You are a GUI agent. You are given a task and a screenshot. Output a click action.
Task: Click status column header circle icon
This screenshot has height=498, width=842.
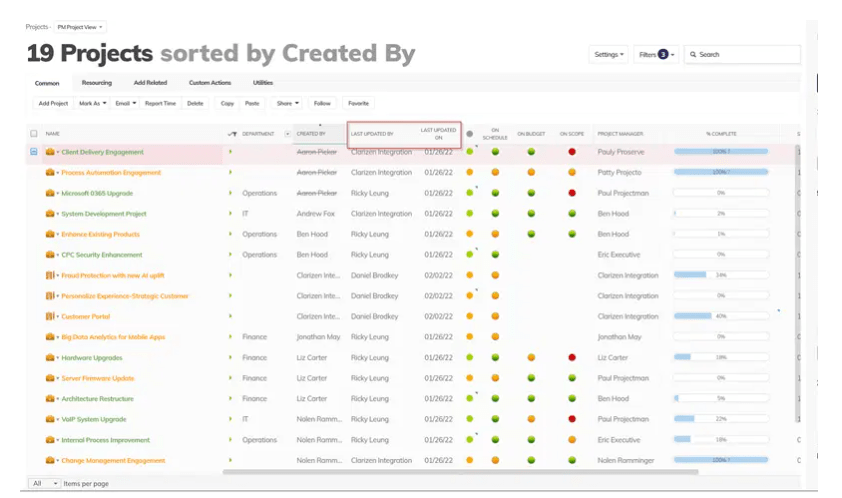pyautogui.click(x=470, y=134)
